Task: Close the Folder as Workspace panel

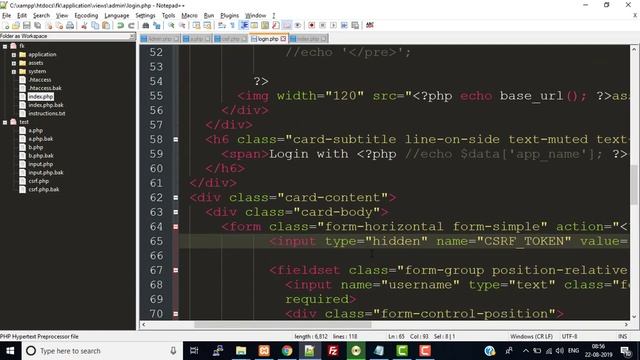Action: 132,36
